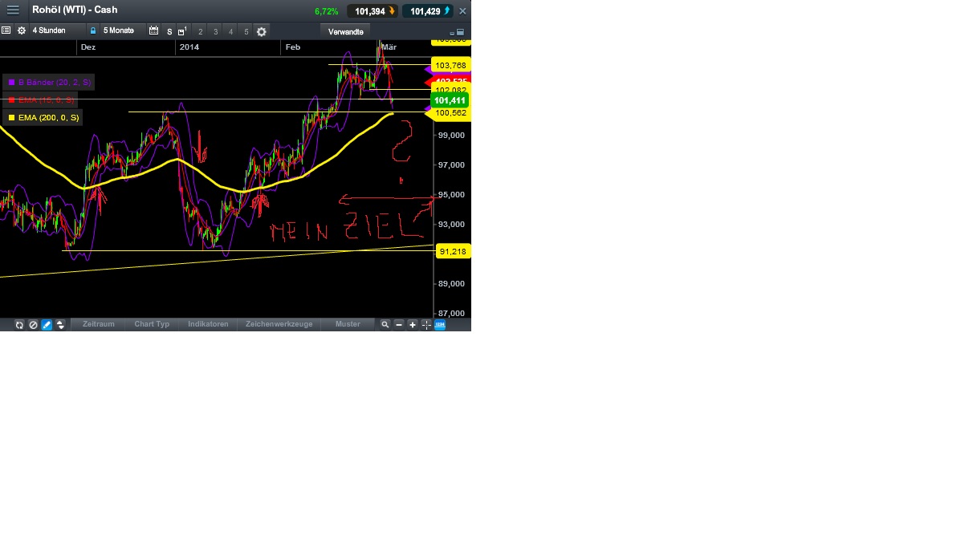This screenshot has width=969, height=560.
Task: Click the crosshair tool icon
Action: pyautogui.click(x=426, y=324)
